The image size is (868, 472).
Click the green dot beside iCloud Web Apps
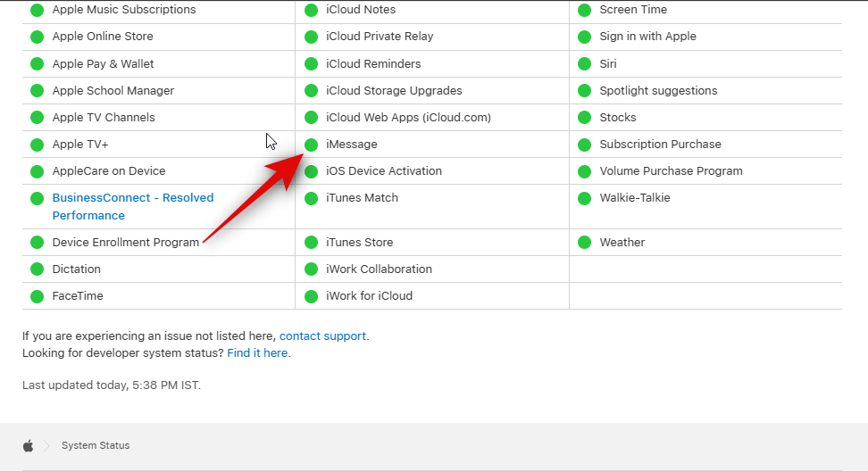coord(311,118)
